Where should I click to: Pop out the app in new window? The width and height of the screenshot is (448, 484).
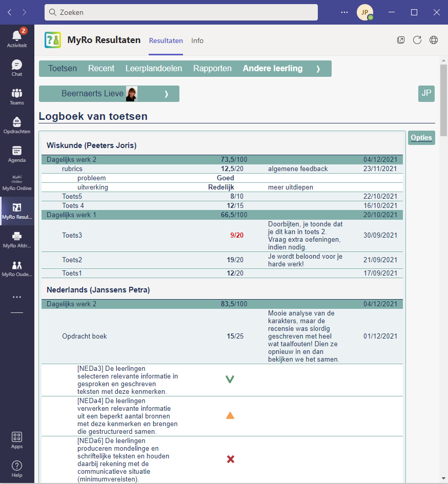(x=401, y=40)
